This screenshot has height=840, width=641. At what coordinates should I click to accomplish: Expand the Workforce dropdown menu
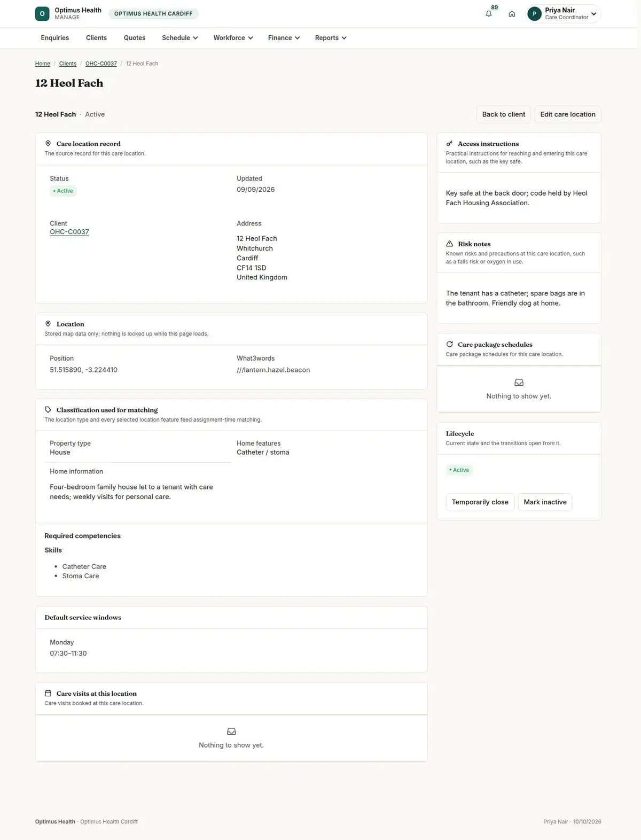click(233, 38)
